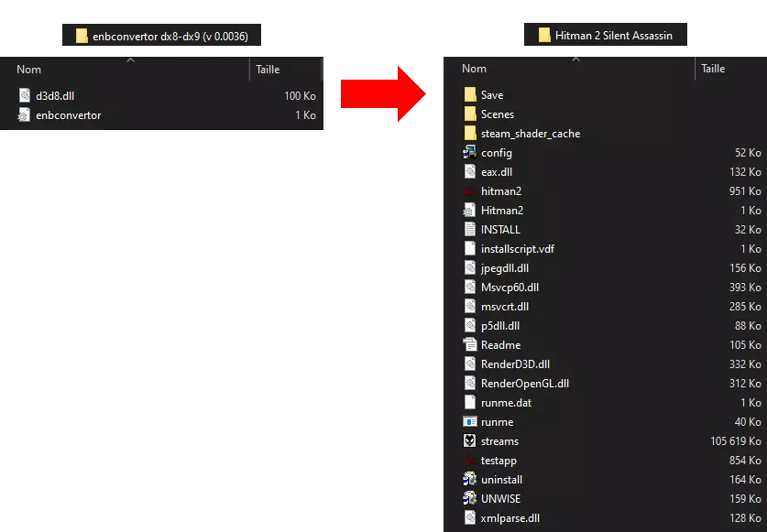Select the d3d8.dll file name
Image resolution: width=767 pixels, height=532 pixels.
point(55,96)
